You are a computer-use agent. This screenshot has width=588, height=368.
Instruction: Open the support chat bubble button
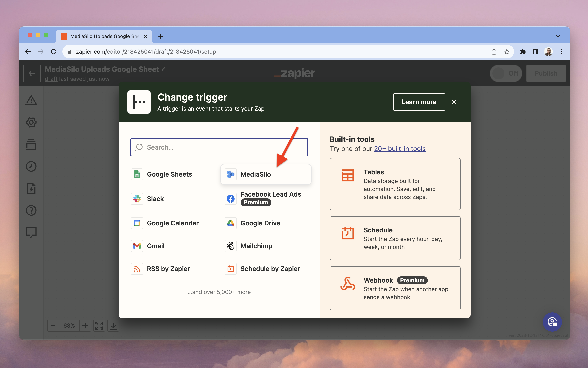(552, 322)
